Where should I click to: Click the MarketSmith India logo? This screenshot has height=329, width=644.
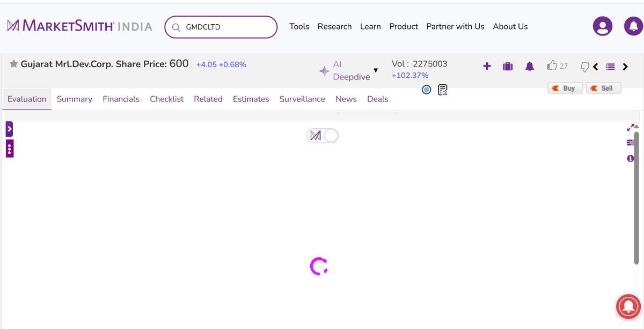(79, 26)
